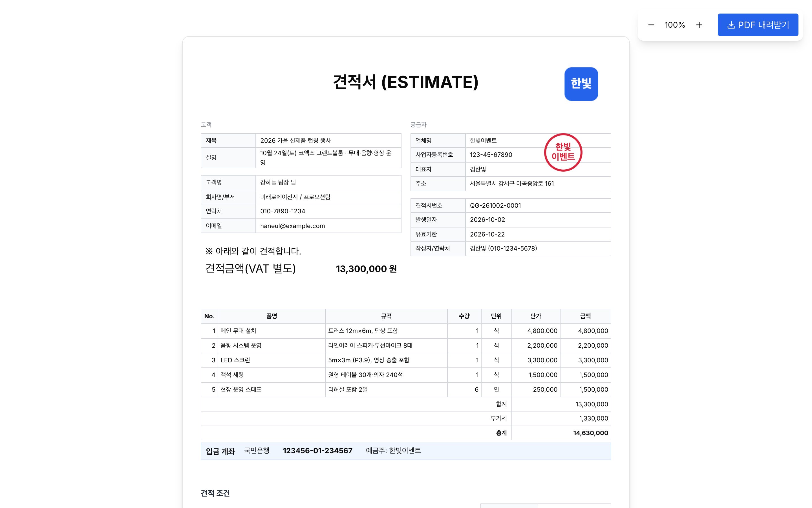Click company cell 미래로에이전시 / 프로모션팀
This screenshot has height=508, width=812.
coord(328,197)
